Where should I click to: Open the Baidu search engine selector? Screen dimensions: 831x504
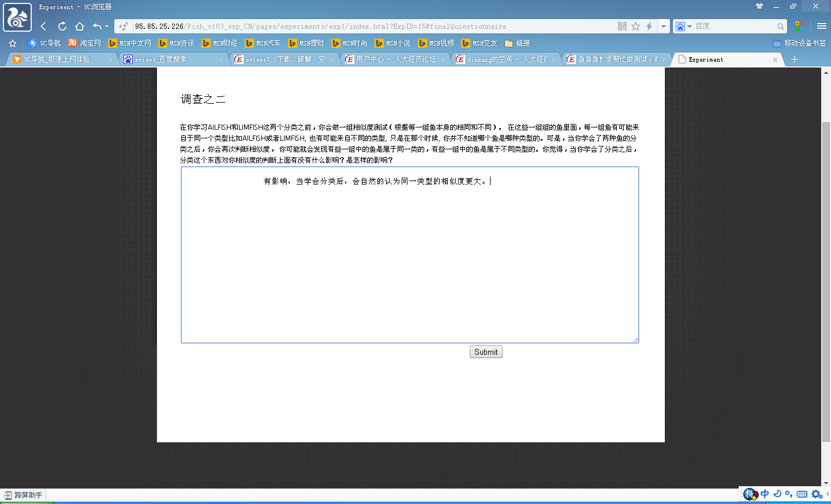[x=683, y=27]
